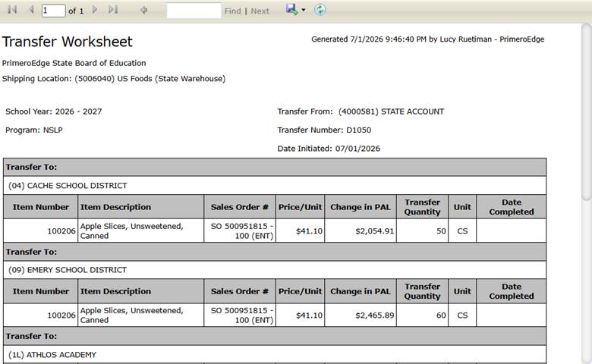This screenshot has height=364, width=592.
Task: Go to next page of report
Action: pyautogui.click(x=95, y=10)
